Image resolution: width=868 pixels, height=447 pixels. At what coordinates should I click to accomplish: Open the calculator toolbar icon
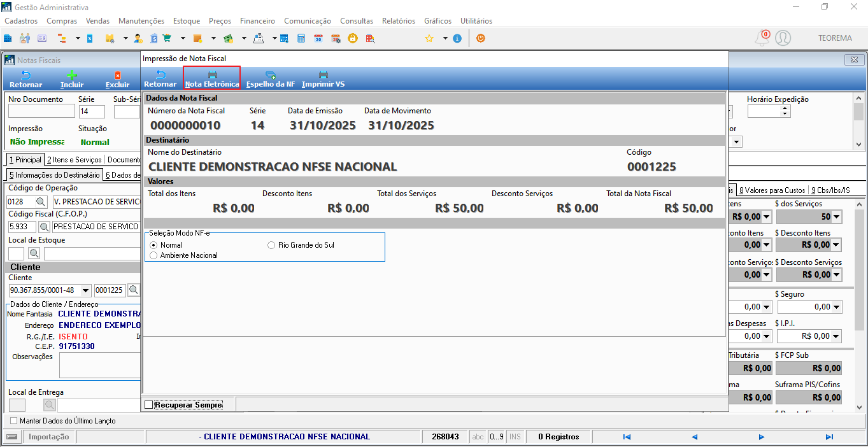pyautogui.click(x=301, y=38)
